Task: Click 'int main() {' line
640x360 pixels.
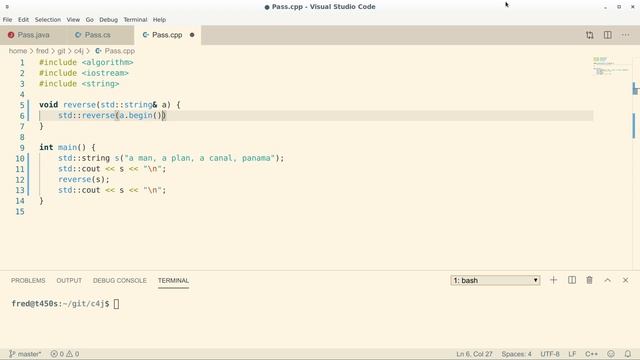Action: [67, 147]
